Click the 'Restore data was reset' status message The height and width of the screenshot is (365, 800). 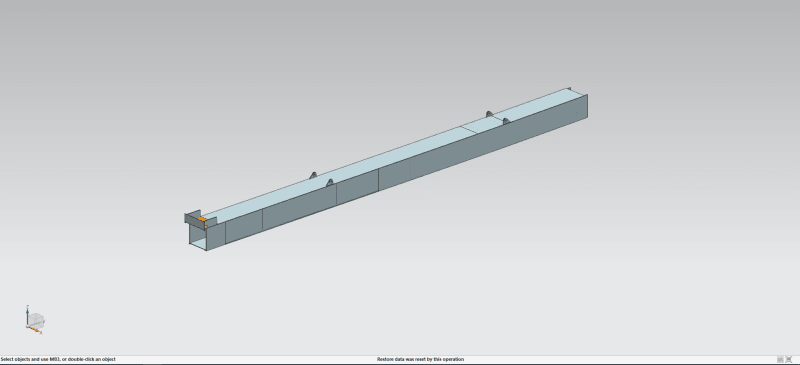pyautogui.click(x=420, y=359)
